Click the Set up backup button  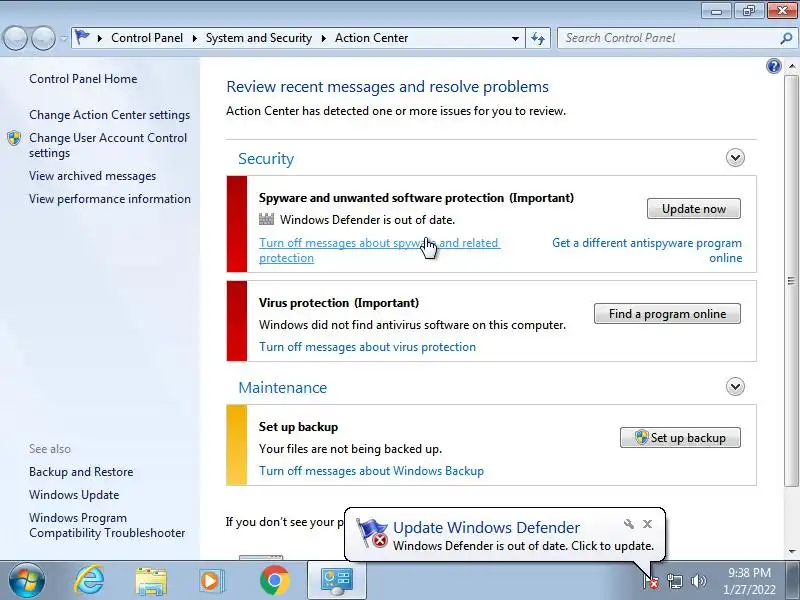680,438
